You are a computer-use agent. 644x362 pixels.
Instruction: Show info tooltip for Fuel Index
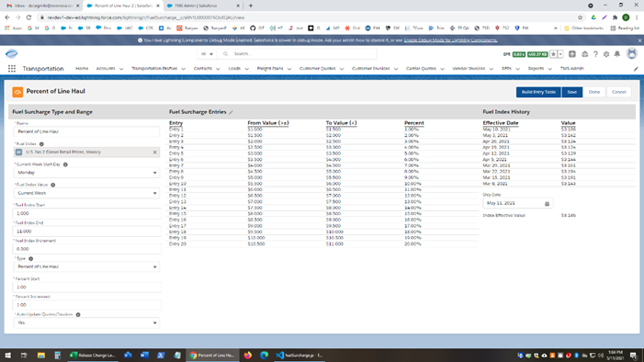click(x=41, y=144)
